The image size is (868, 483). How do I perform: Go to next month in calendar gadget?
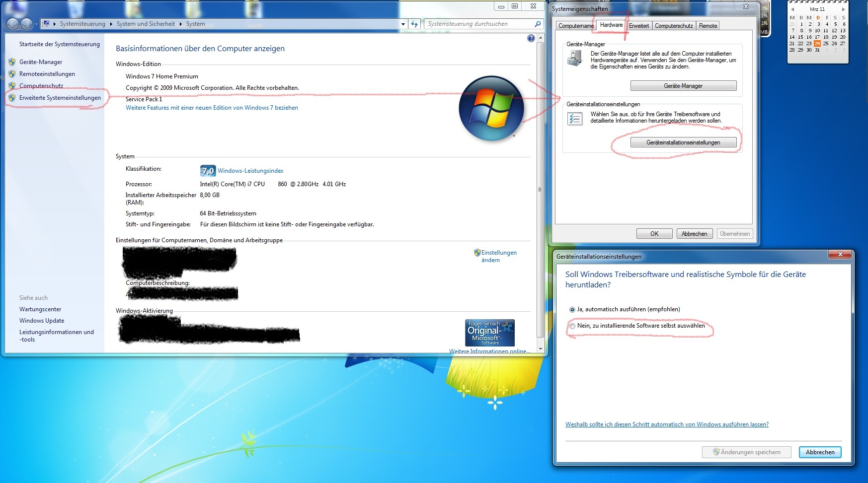pos(843,9)
